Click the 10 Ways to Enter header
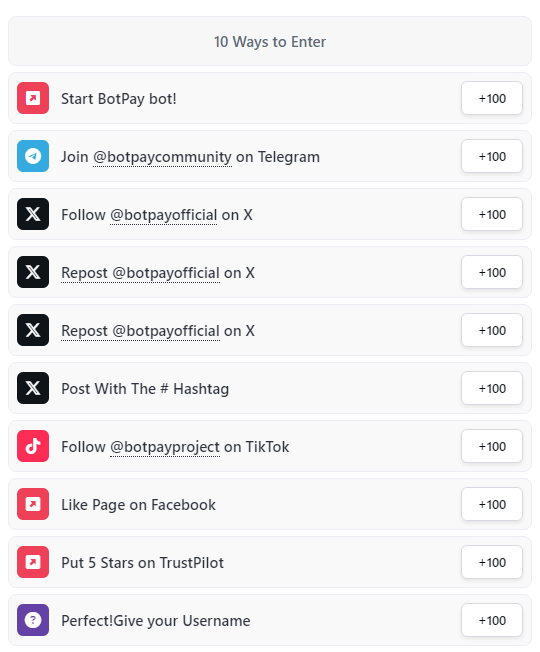This screenshot has height=652, width=540. coord(270,41)
